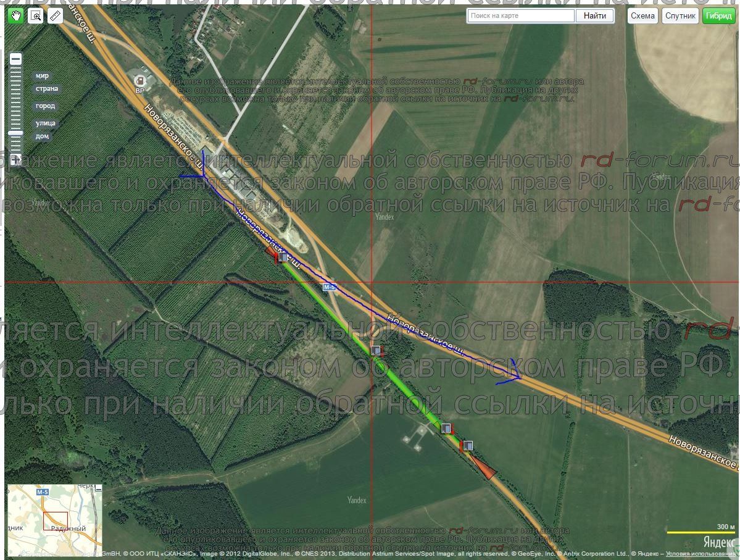Set zoom level to дом
Image resolution: width=740 pixels, height=560 pixels.
(42, 136)
